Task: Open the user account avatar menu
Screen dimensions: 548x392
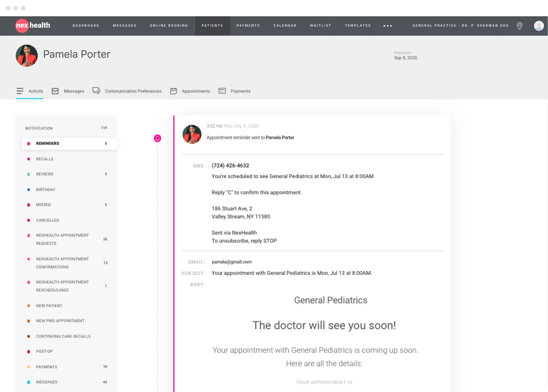Action: point(539,26)
